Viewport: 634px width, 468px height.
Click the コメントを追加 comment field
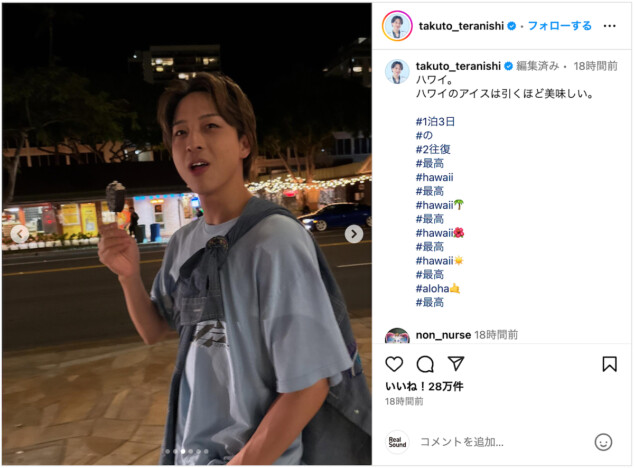pos(501,442)
